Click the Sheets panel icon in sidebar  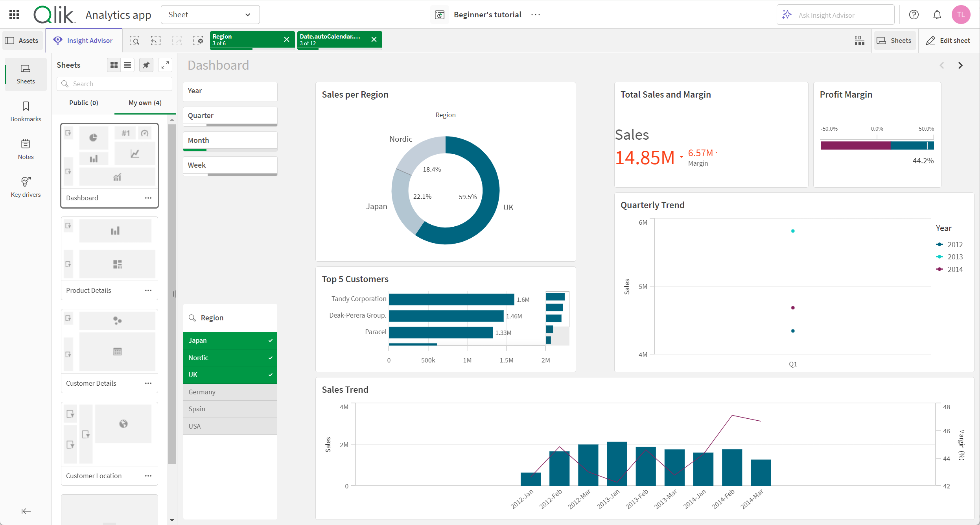coord(25,73)
